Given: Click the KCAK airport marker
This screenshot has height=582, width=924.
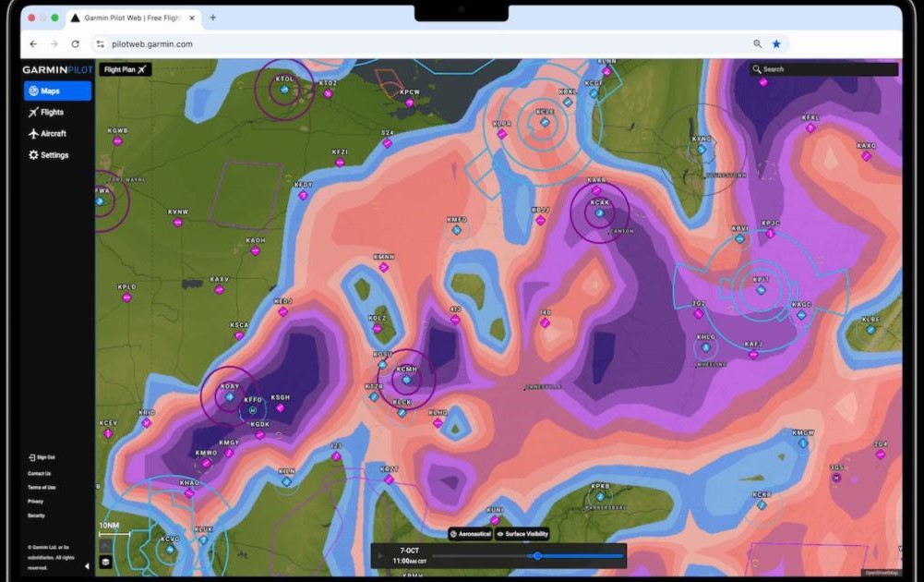Looking at the screenshot, I should [x=599, y=212].
